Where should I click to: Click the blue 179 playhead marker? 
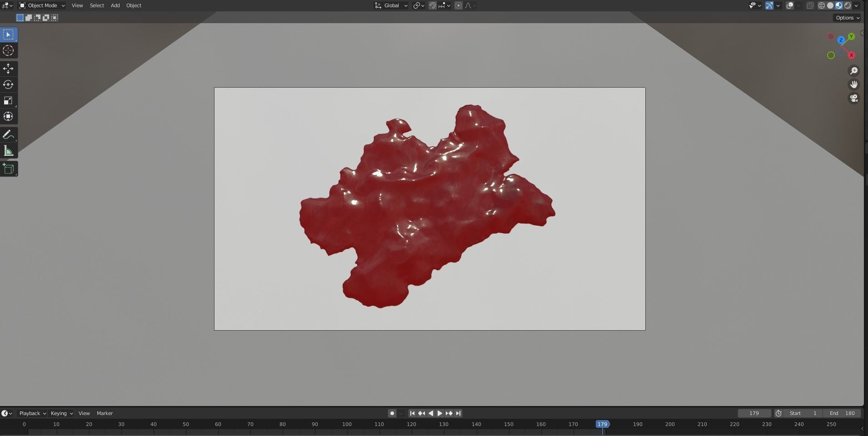603,424
